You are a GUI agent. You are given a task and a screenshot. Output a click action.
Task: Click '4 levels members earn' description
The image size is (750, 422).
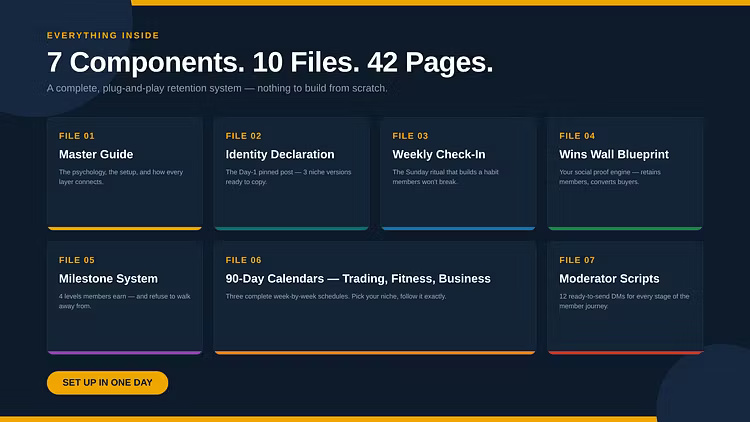click(x=124, y=301)
